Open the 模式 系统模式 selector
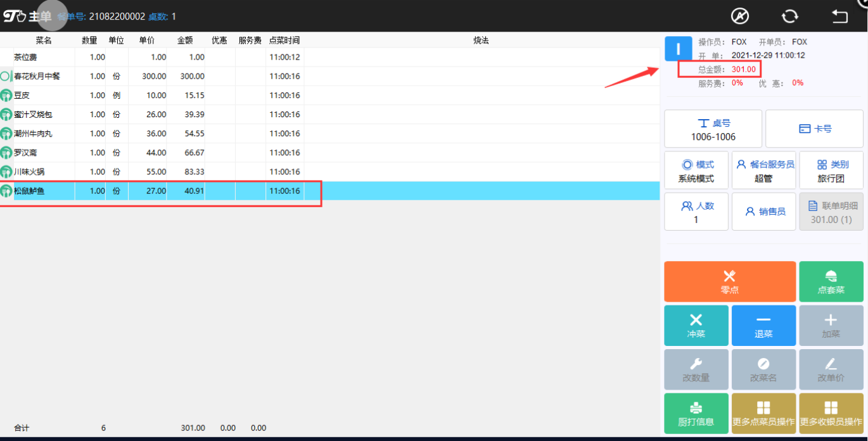This screenshot has height=441, width=868. [696, 170]
